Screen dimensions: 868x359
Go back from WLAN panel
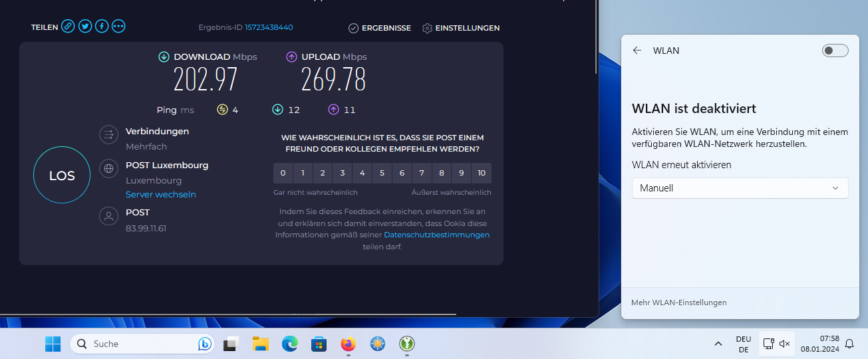[637, 51]
